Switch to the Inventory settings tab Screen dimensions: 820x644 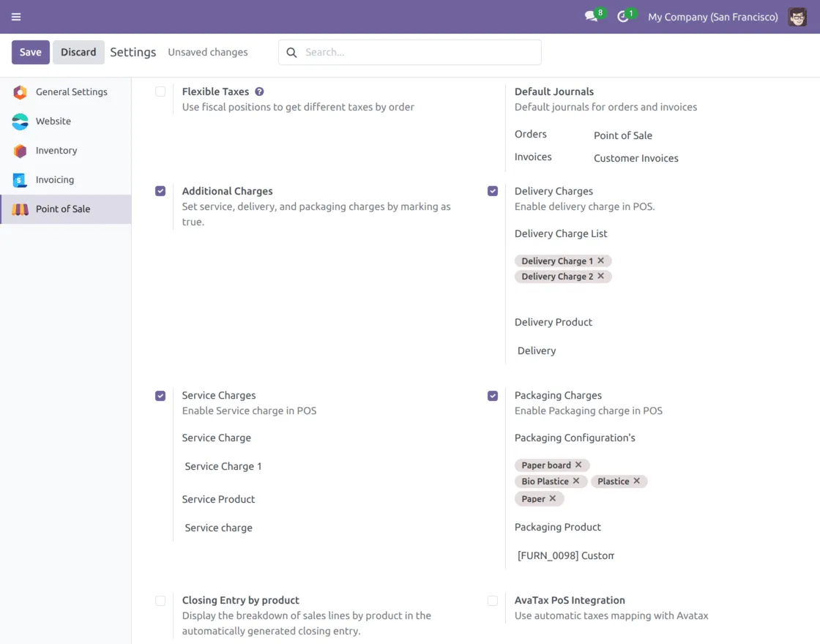(56, 151)
